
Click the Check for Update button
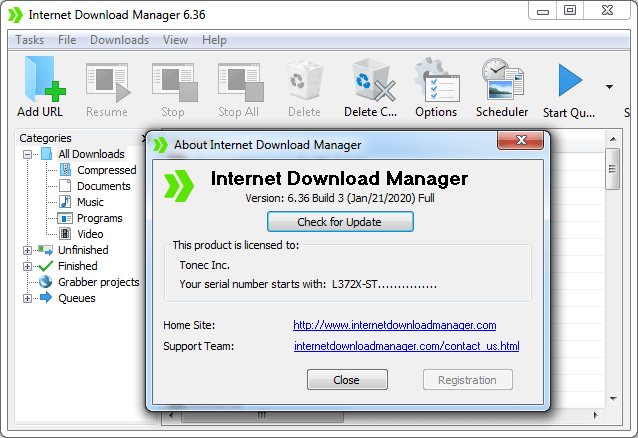pyautogui.click(x=340, y=222)
